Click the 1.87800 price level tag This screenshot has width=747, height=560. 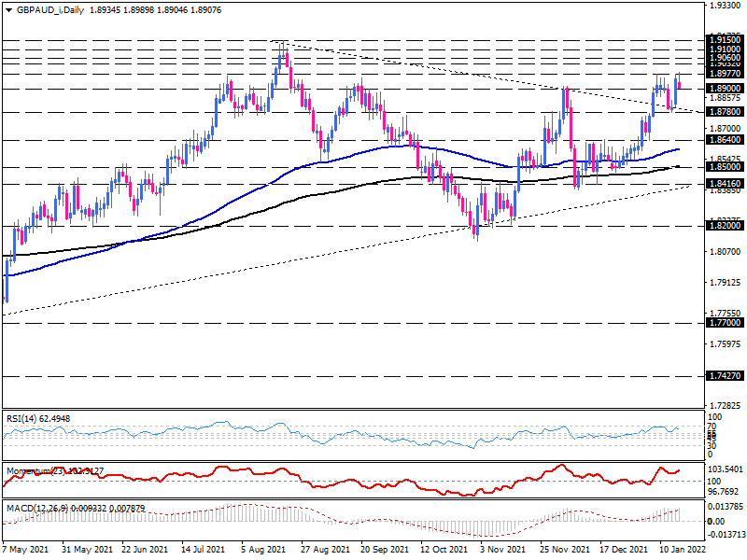click(724, 112)
